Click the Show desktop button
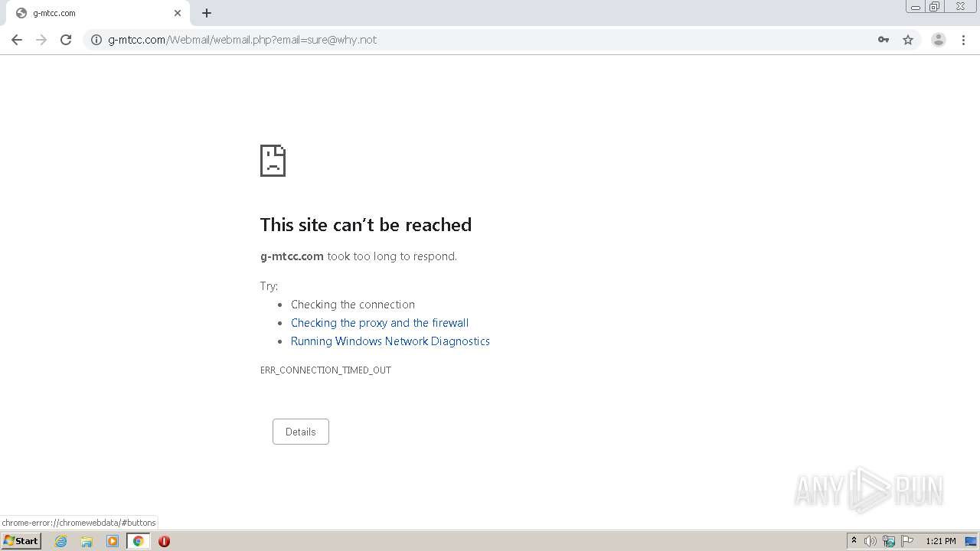 pyautogui.click(x=971, y=541)
